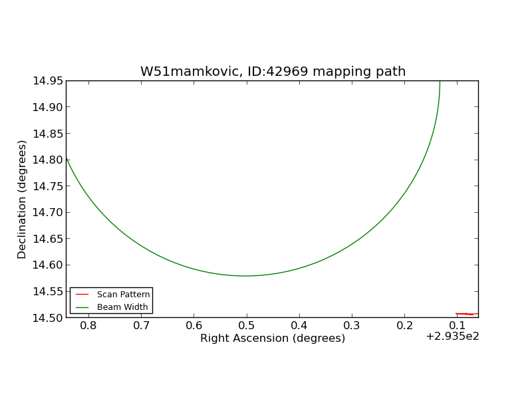Click the 'Beam Width' legend label
The image size is (532, 399).
point(122,307)
